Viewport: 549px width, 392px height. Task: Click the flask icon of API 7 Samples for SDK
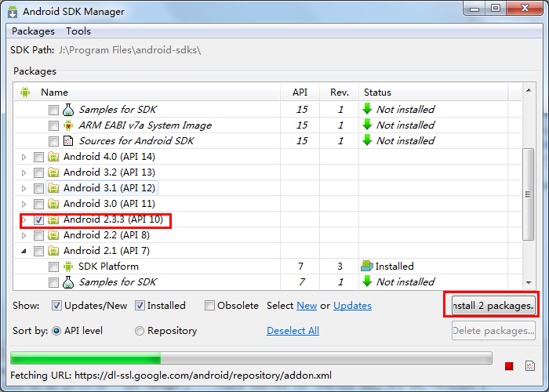point(68,282)
